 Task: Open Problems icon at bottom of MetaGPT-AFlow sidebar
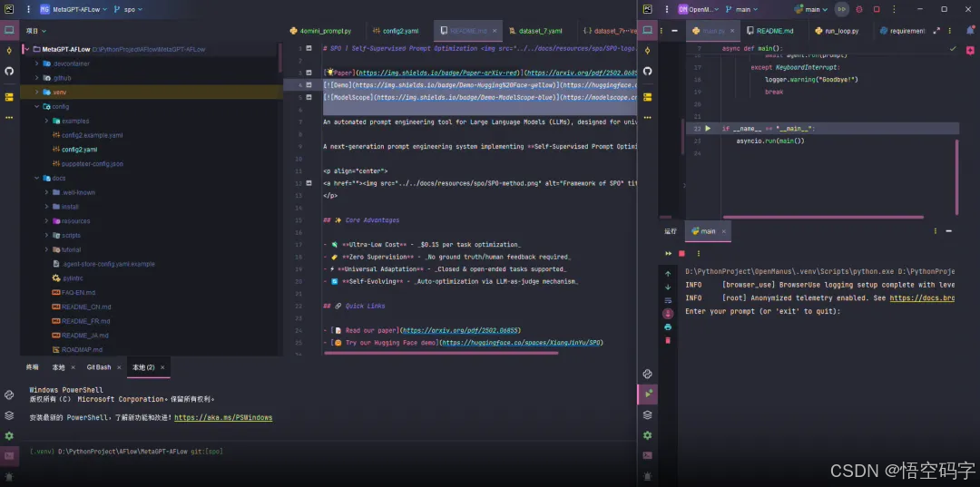[x=9, y=476]
